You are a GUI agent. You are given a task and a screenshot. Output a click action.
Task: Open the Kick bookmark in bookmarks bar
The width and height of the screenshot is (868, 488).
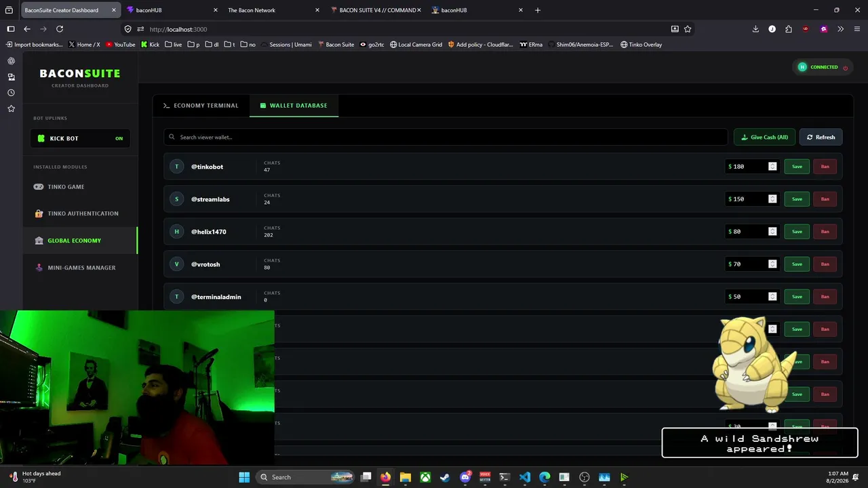pyautogui.click(x=150, y=45)
